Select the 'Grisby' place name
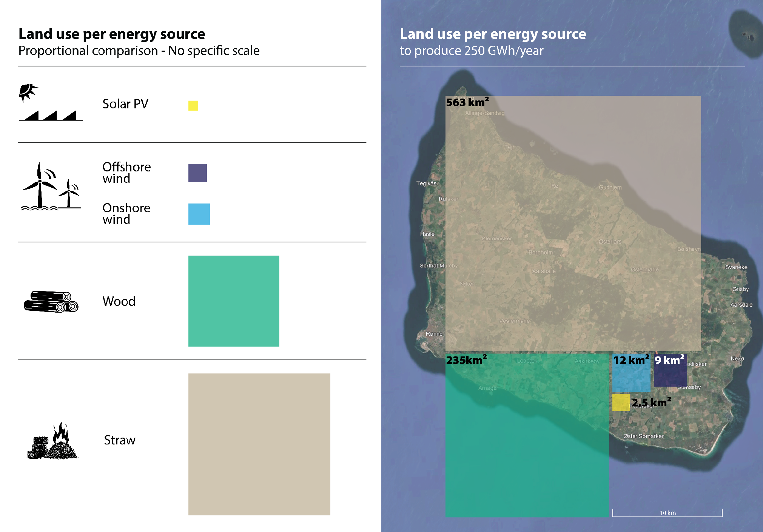The width and height of the screenshot is (763, 532). (741, 290)
